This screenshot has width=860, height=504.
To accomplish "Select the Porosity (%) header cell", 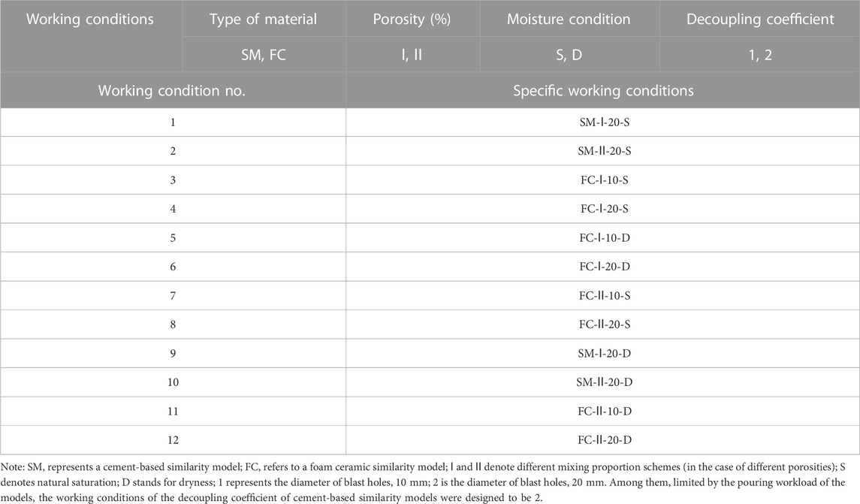I will click(x=412, y=20).
